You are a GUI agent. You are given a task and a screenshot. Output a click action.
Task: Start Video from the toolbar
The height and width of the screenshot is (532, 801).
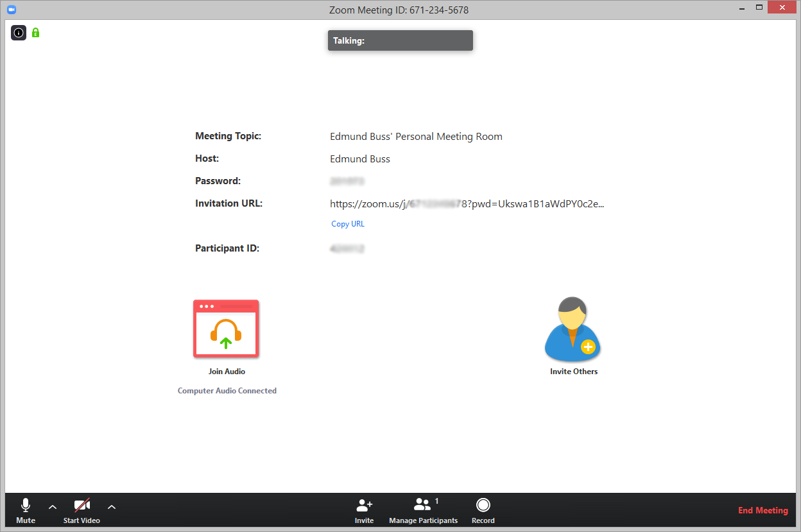tap(82, 511)
